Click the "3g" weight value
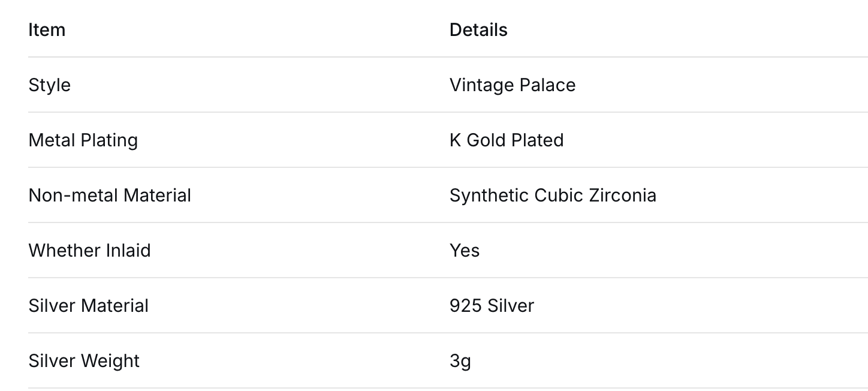Viewport: 868px width, 391px height. [460, 361]
